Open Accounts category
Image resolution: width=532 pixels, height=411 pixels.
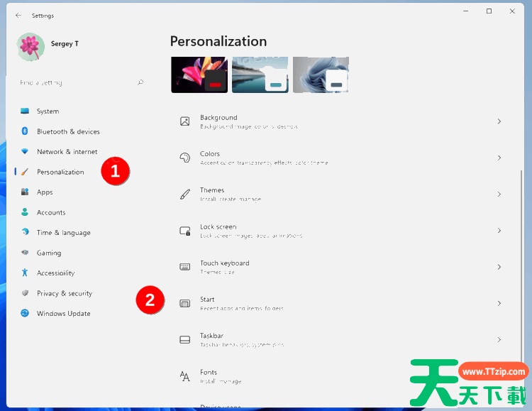(x=80, y=212)
